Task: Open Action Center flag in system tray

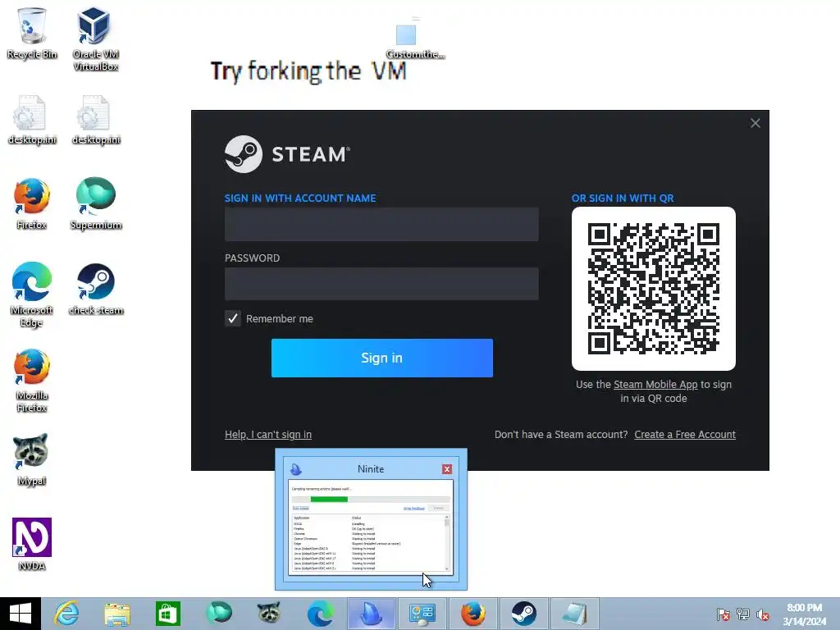Action: pos(723,614)
